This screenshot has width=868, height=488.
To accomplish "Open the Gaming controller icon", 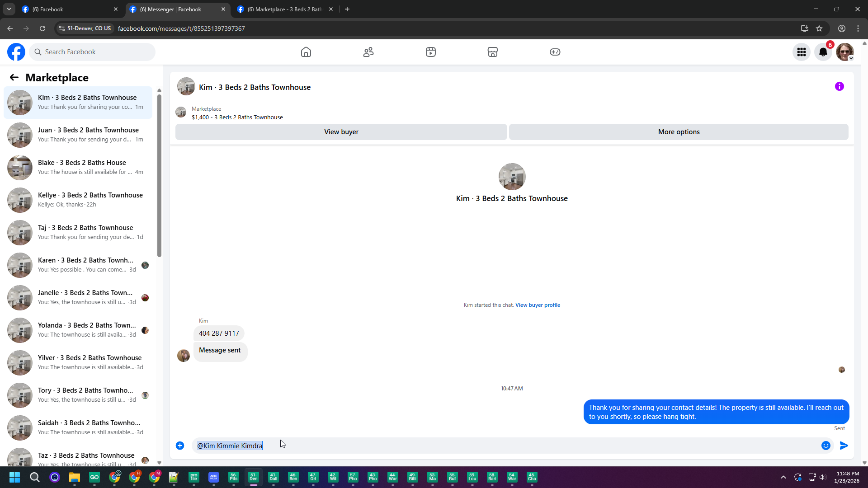I will click(x=555, y=52).
